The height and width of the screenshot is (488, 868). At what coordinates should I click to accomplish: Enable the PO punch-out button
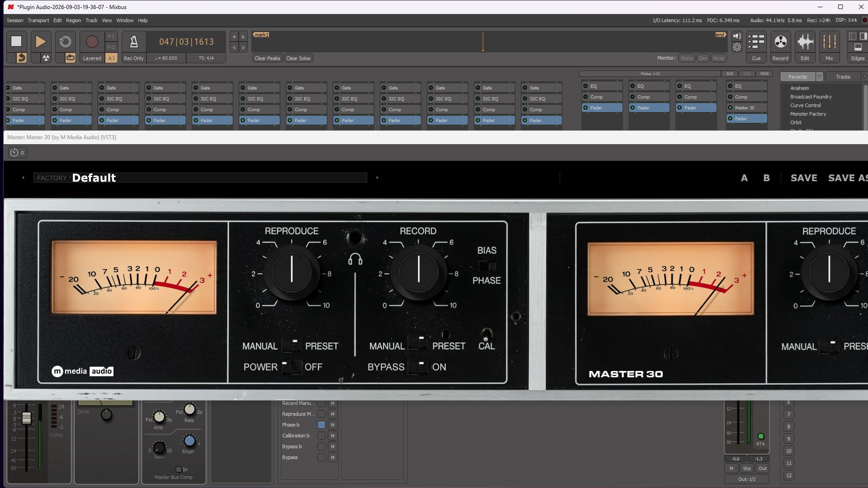[x=111, y=47]
